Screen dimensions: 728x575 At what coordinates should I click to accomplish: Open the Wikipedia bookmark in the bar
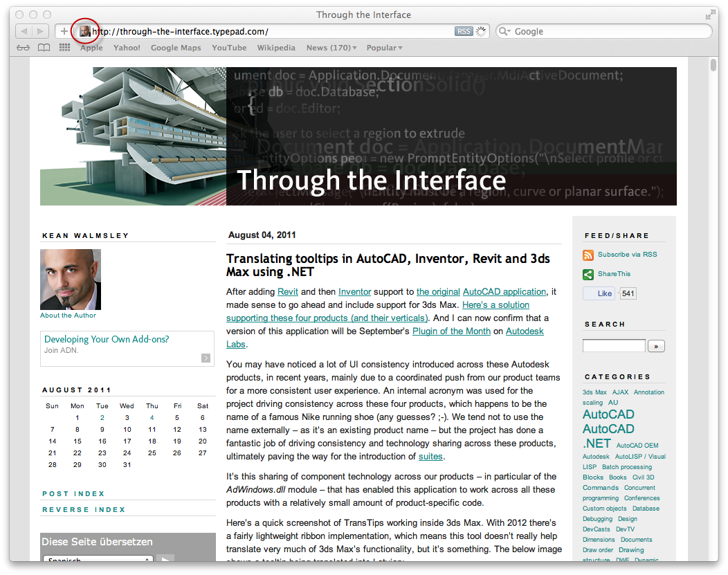pos(276,48)
